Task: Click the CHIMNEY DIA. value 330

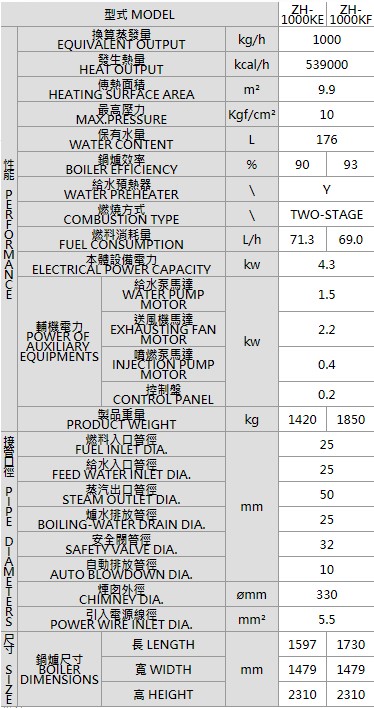Action: tap(327, 594)
